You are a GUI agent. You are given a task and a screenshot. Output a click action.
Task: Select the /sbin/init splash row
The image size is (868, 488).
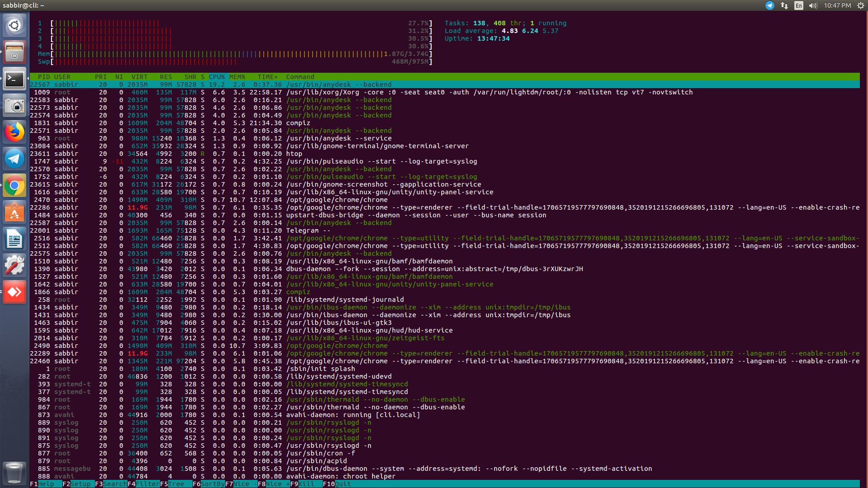[x=445, y=369]
